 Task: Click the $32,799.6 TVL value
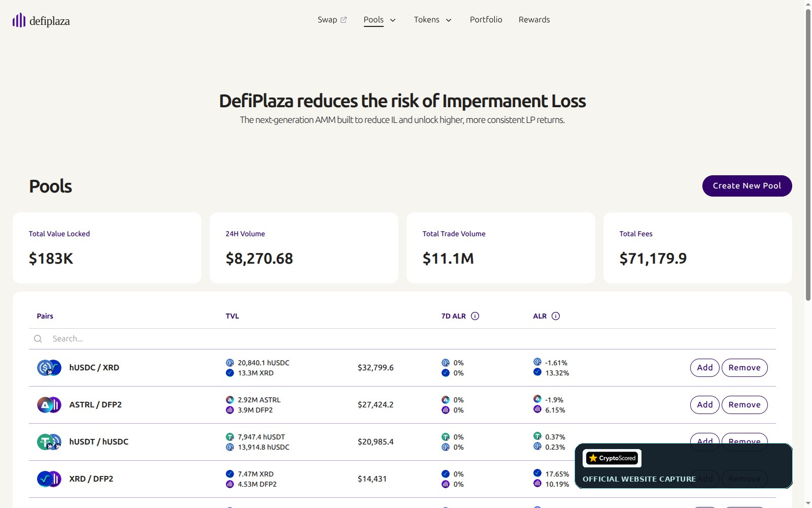click(x=376, y=368)
